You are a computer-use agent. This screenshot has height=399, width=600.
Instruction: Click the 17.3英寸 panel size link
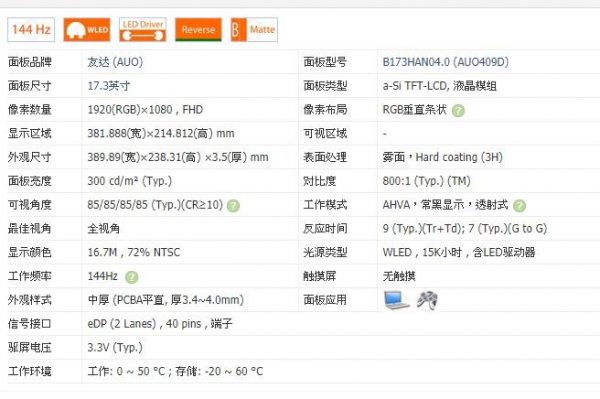pyautogui.click(x=109, y=86)
